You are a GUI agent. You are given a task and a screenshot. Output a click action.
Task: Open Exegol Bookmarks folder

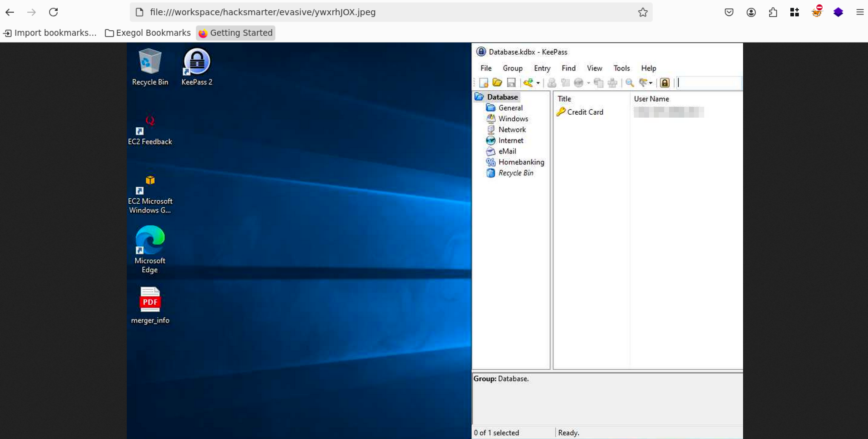148,33
